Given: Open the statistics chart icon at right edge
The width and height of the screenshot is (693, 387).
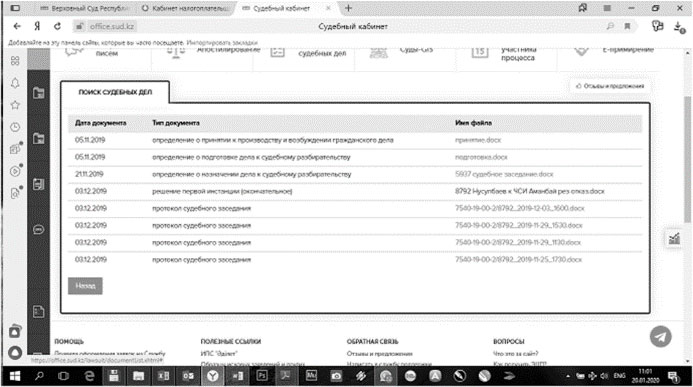Looking at the screenshot, I should (x=674, y=239).
